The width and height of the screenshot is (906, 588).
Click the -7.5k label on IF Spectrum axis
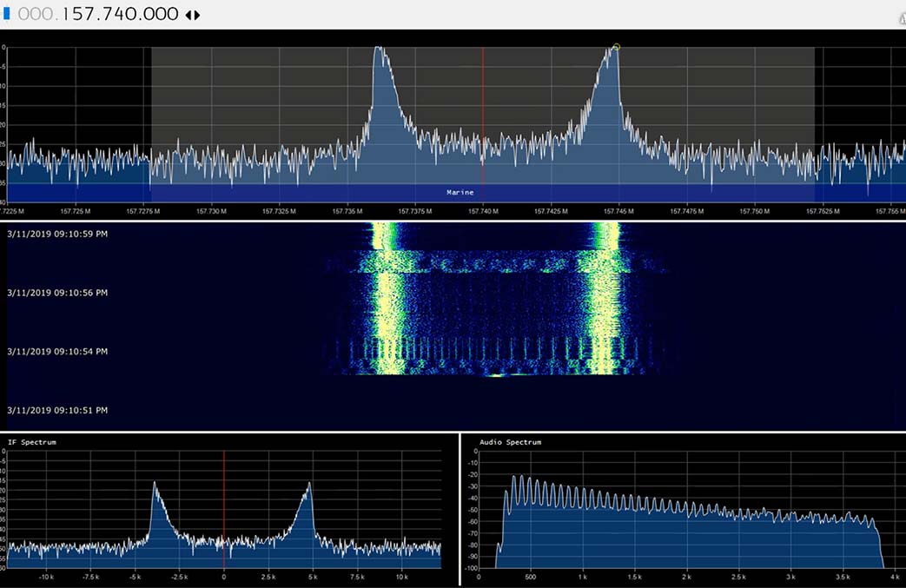click(90, 577)
